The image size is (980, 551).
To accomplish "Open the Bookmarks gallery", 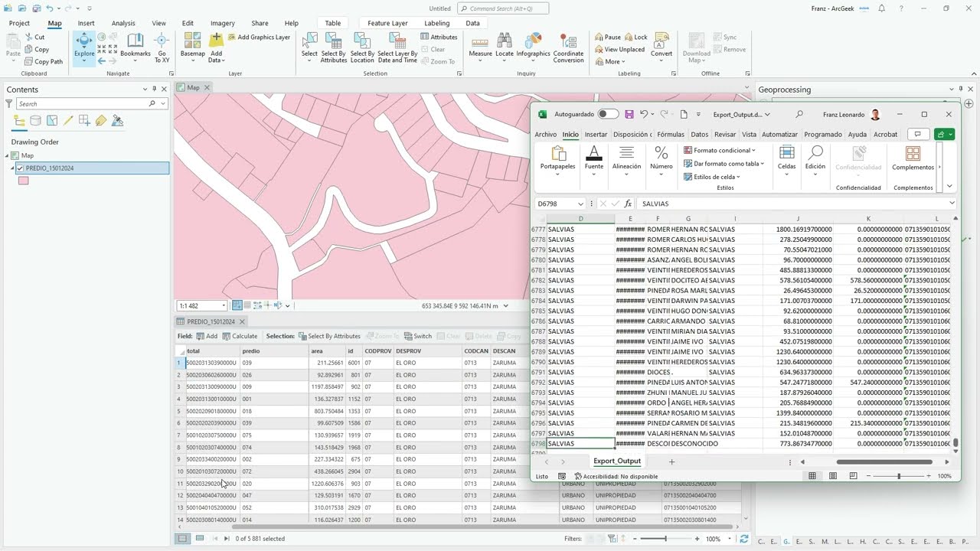I will [x=136, y=46].
